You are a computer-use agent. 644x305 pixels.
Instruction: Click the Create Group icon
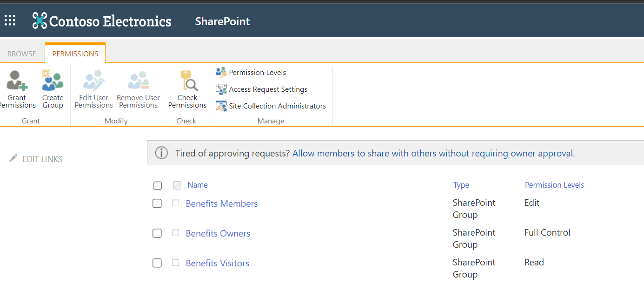pyautogui.click(x=53, y=81)
